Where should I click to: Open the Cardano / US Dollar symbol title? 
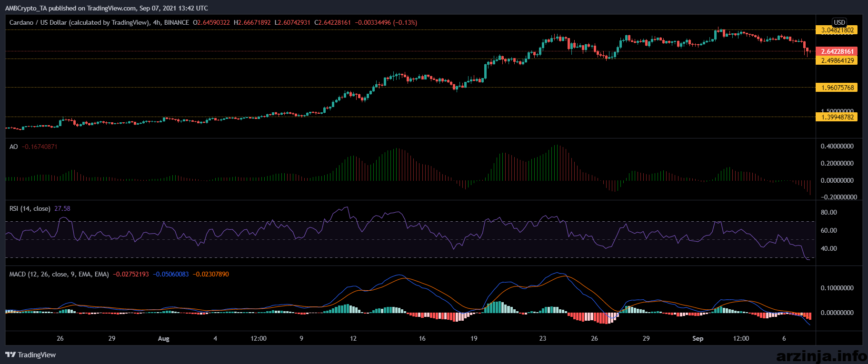(79, 22)
